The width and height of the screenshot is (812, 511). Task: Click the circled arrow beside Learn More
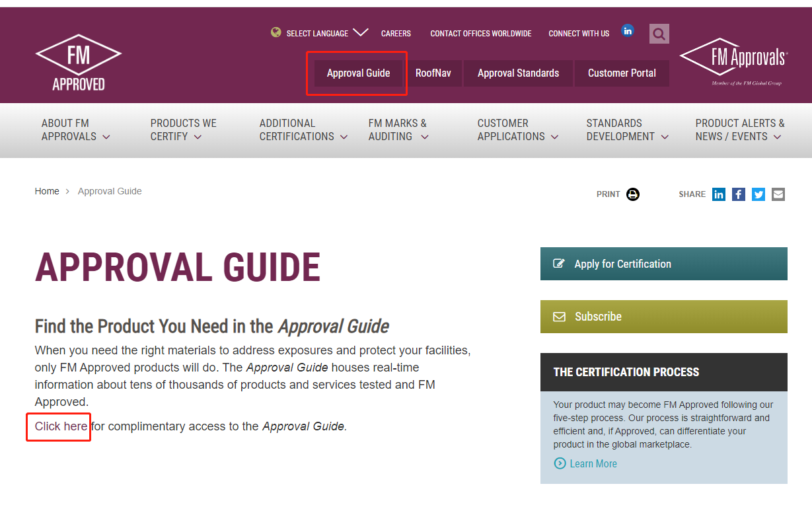pos(560,463)
